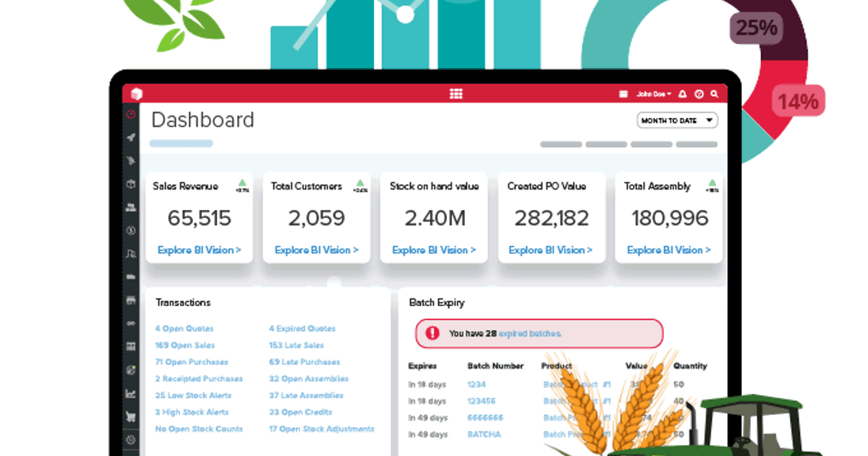Open batch number 6666666
Screen dimensions: 868x456
tap(485, 418)
